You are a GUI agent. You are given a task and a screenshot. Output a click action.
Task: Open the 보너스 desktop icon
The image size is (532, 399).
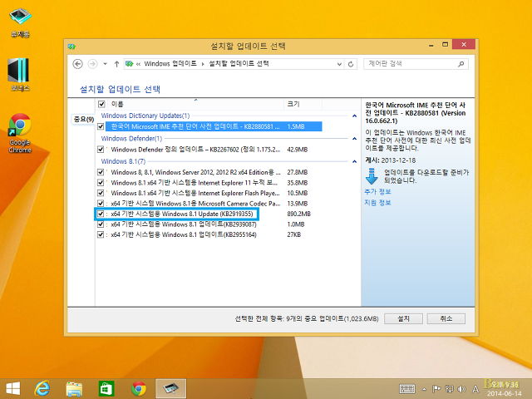click(x=20, y=75)
